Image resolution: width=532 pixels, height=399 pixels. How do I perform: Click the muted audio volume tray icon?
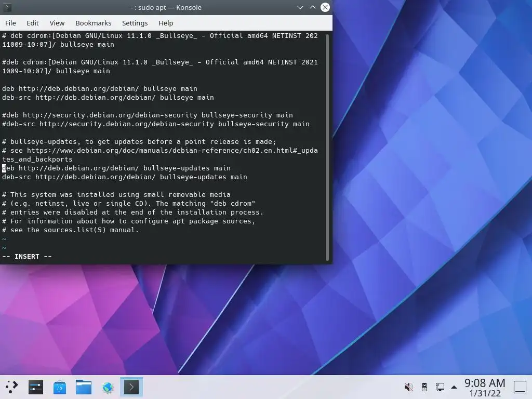click(409, 387)
